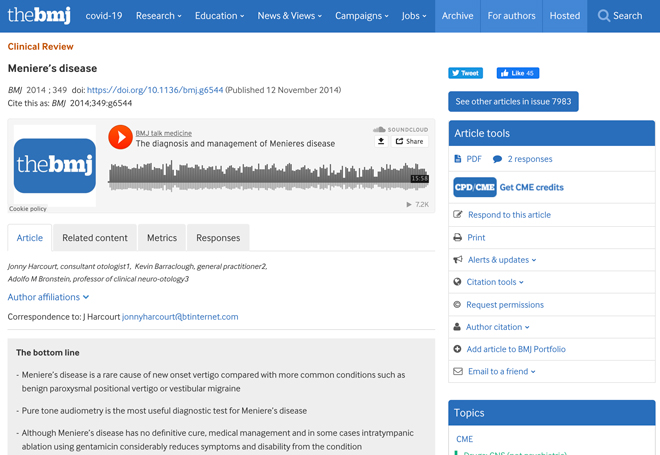Click the Email to a friend envelope icon
Viewport: 660px width, 455px height.
(458, 371)
